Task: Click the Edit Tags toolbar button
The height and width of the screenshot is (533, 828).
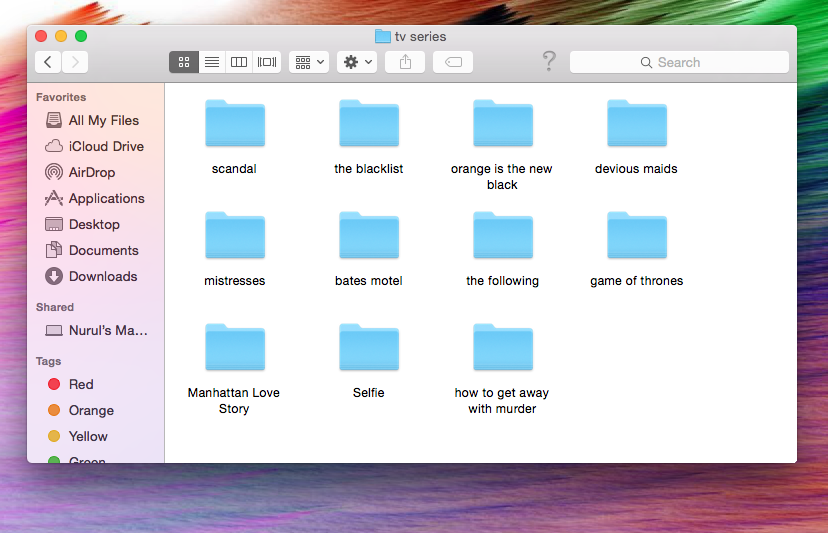Action: [453, 62]
